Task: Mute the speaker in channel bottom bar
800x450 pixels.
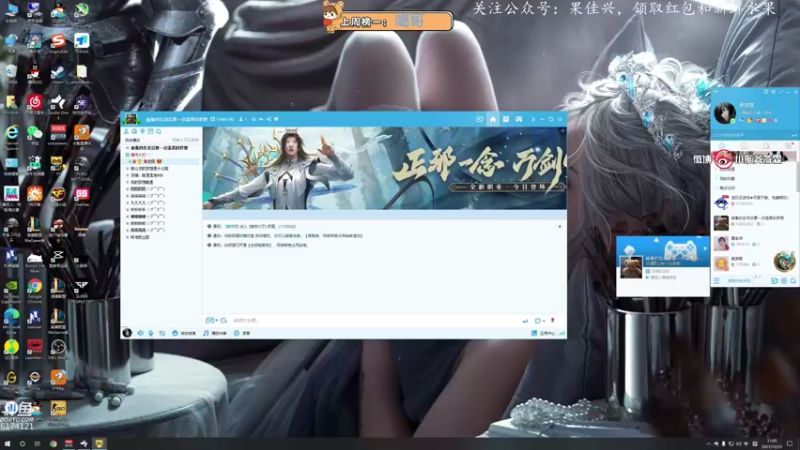Action: pos(140,333)
